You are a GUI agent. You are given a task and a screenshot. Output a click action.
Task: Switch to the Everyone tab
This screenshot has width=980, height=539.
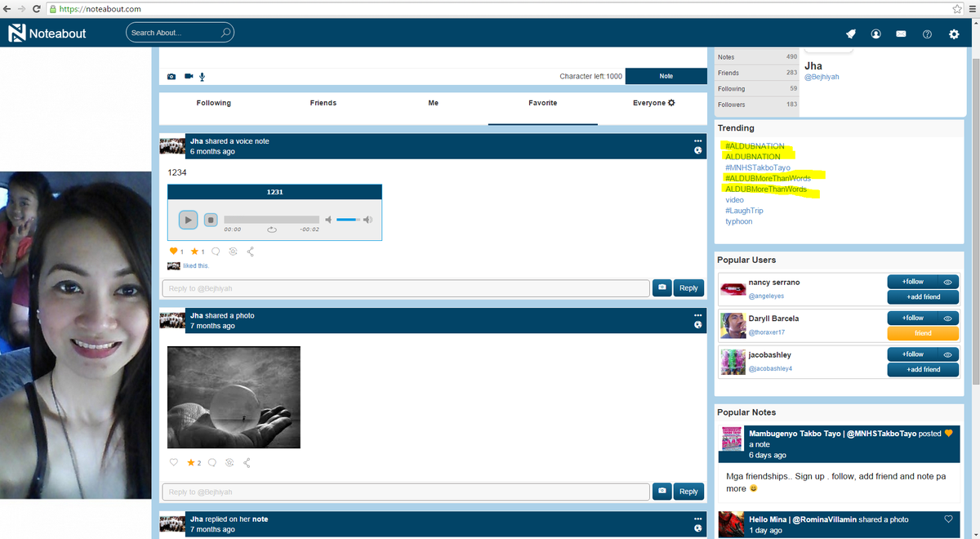[649, 103]
